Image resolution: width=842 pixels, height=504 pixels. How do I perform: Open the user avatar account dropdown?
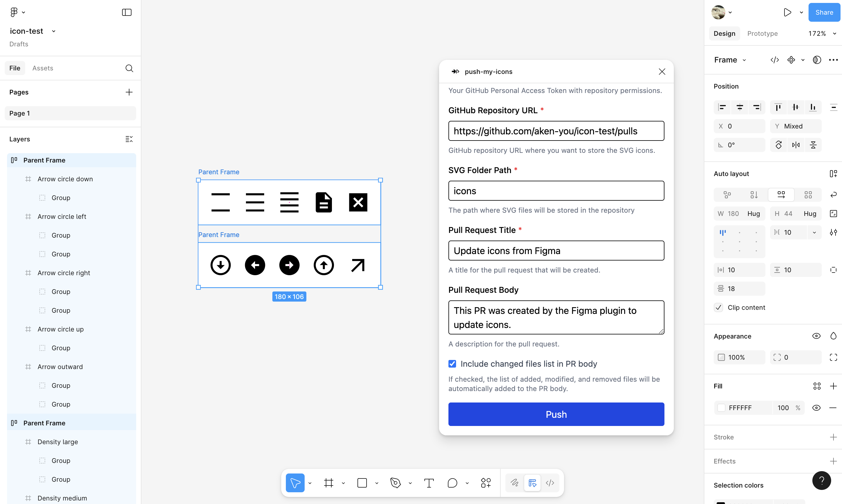coord(722,12)
